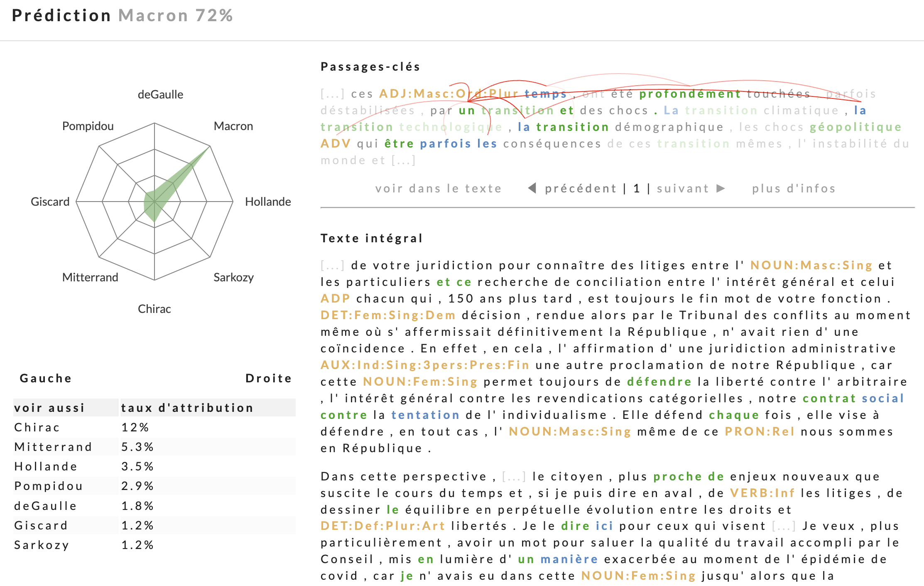Click 'contrat social' highlighted in full text
Viewport: 924px width, 586px height.
click(853, 398)
